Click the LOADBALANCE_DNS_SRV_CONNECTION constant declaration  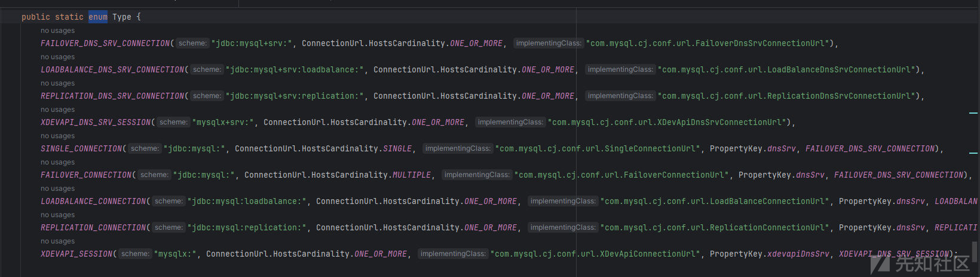coord(112,69)
